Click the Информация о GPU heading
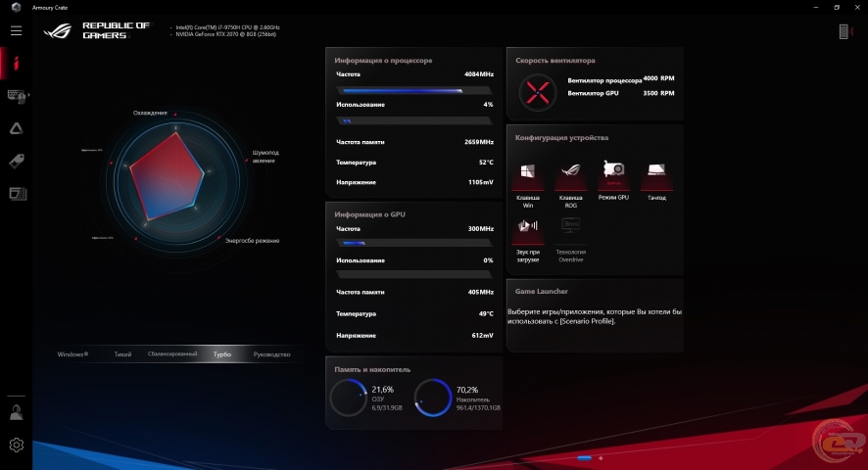The image size is (868, 470). 369,214
